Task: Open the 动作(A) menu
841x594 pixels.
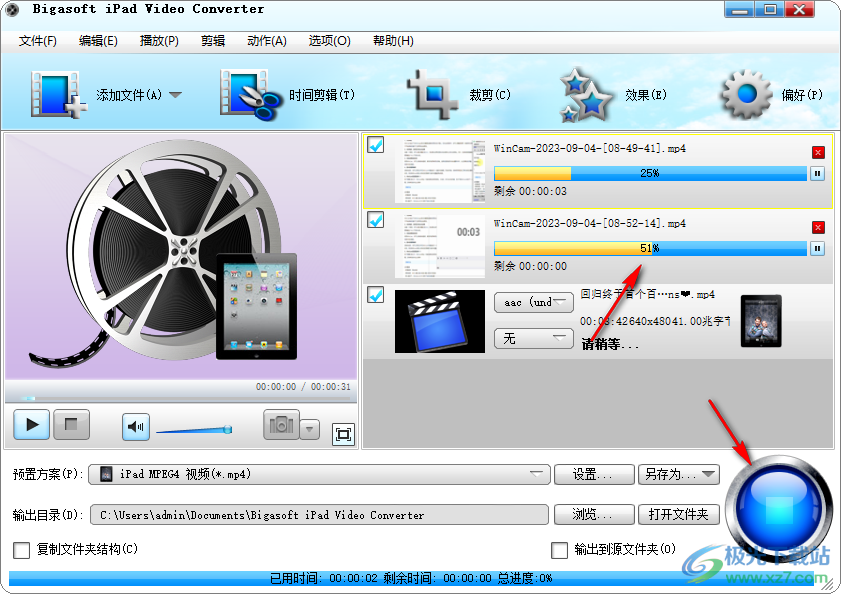Action: click(267, 41)
